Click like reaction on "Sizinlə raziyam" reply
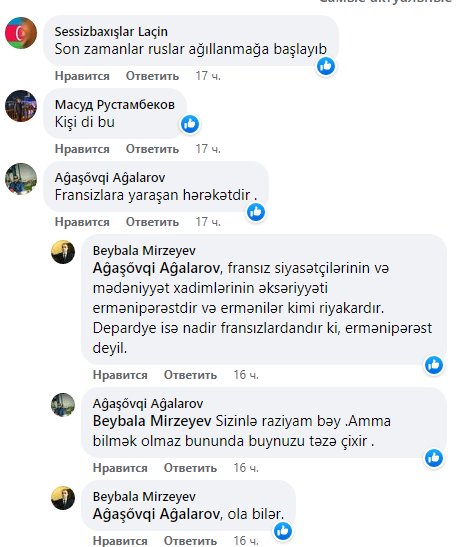The image size is (457, 547). [x=434, y=458]
